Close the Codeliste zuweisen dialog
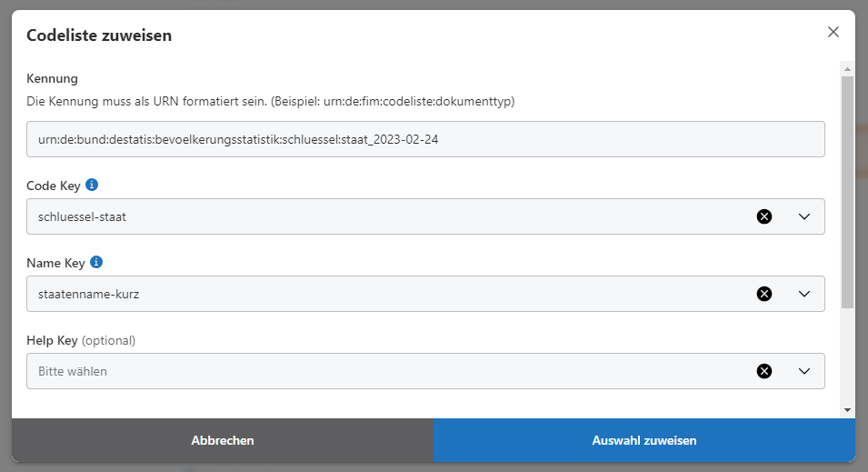Screen dimensions: 868x472 click(x=833, y=32)
